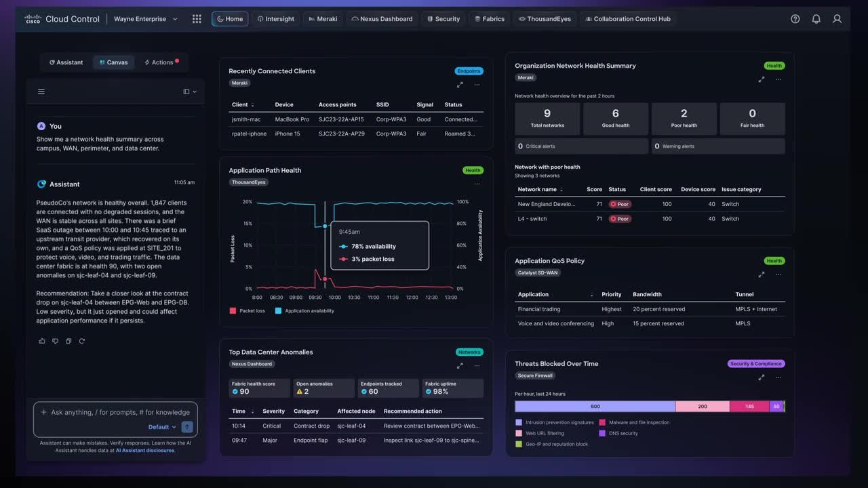Click the Intrusion prevention signatures bar segment

click(x=595, y=407)
